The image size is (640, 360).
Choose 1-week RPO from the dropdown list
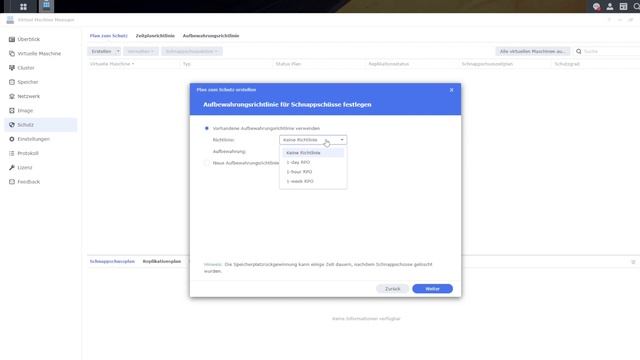coord(313,181)
